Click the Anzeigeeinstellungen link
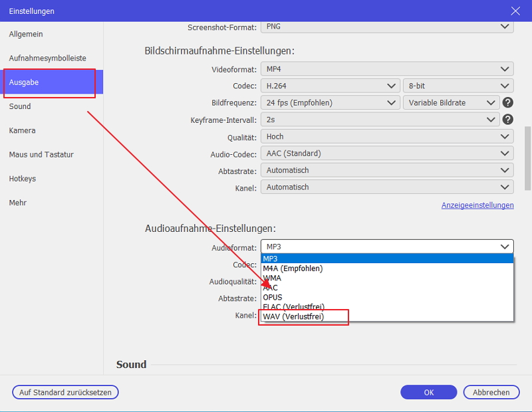 477,205
